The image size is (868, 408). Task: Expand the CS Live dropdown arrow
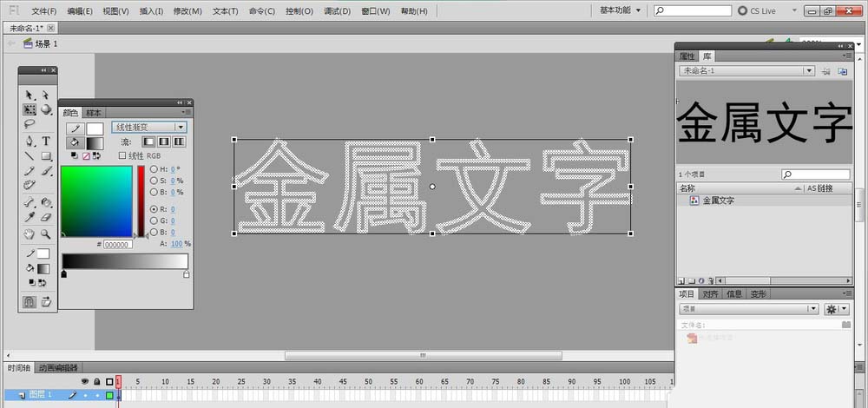pos(795,10)
